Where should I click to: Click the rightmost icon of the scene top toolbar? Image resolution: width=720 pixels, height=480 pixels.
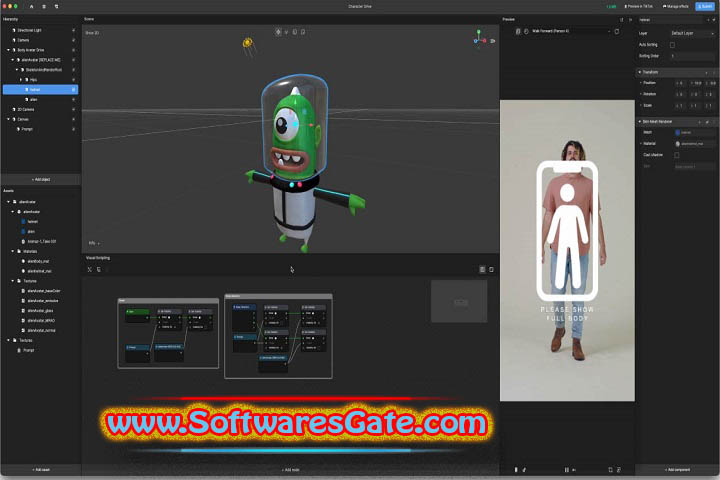(x=303, y=32)
